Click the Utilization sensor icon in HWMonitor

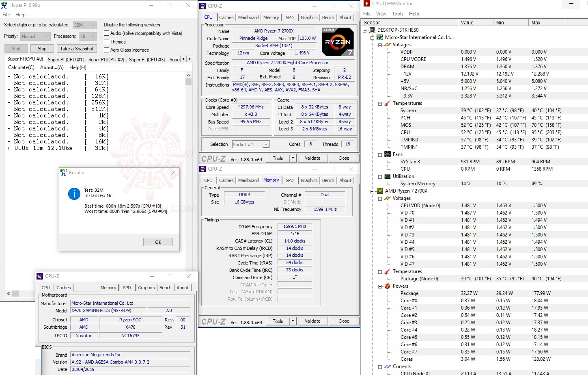click(387, 176)
